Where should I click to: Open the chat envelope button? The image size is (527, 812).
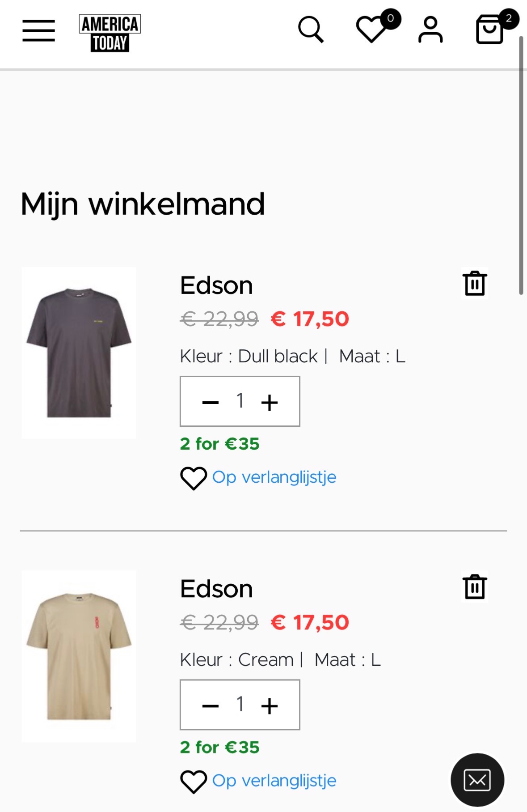(x=477, y=780)
